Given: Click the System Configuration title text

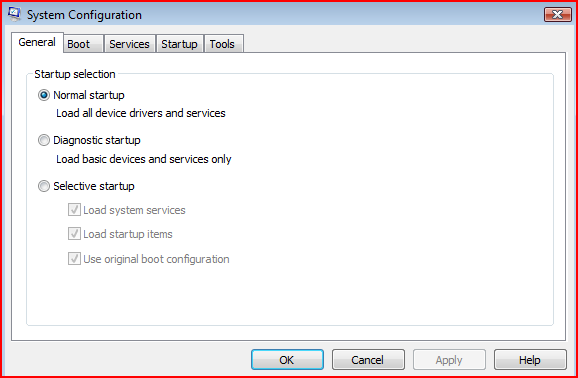Looking at the screenshot, I should (84, 15).
